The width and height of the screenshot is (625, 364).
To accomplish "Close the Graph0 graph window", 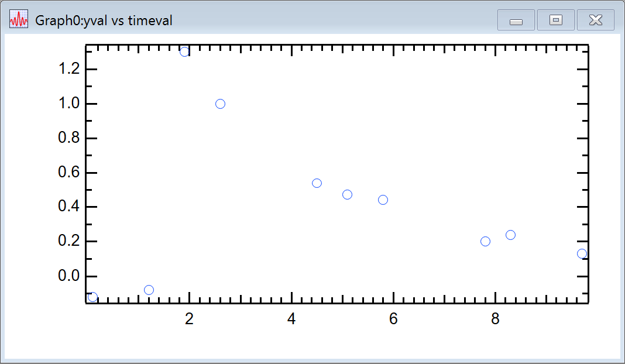I will point(595,20).
